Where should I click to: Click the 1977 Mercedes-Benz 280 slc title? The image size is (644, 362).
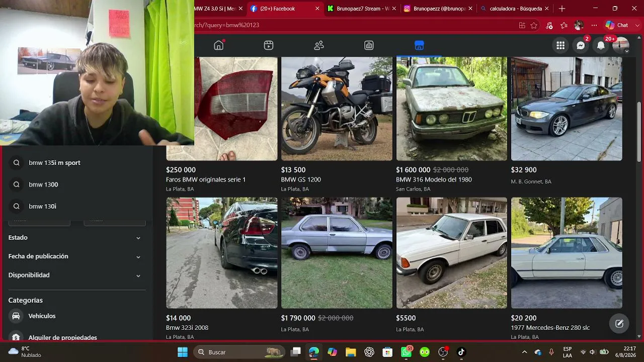550,328
